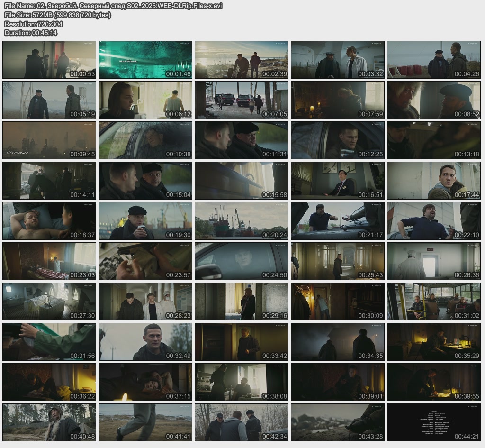
Task: Select the man in flat cap frame at 00:19:30
Action: point(145,221)
